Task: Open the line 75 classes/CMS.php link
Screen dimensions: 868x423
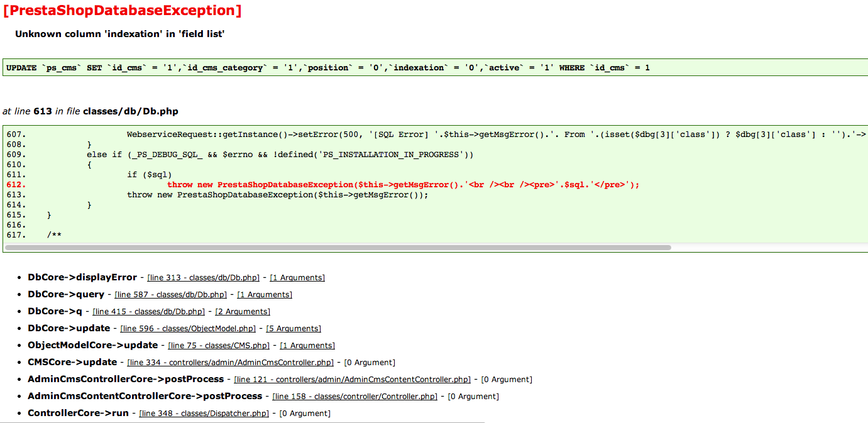Action: point(219,345)
